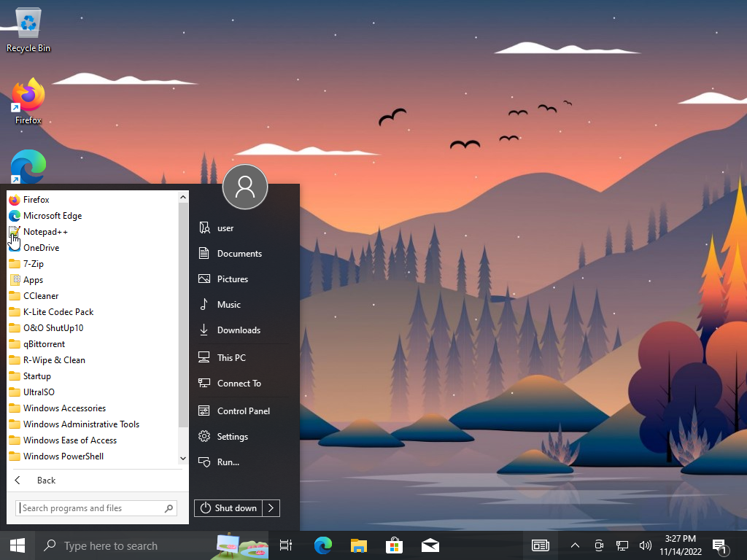Launch Notepad++ from the programs list
Viewport: 747px width, 560px height.
[93, 232]
